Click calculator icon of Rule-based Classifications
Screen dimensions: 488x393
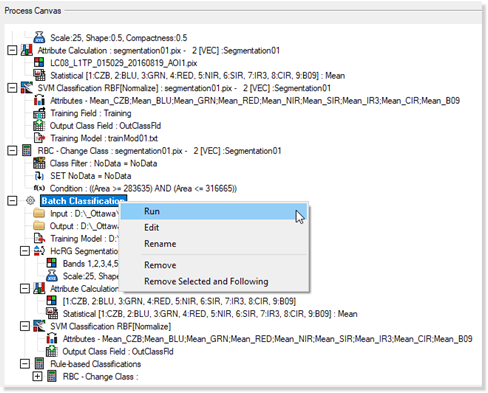point(39,364)
